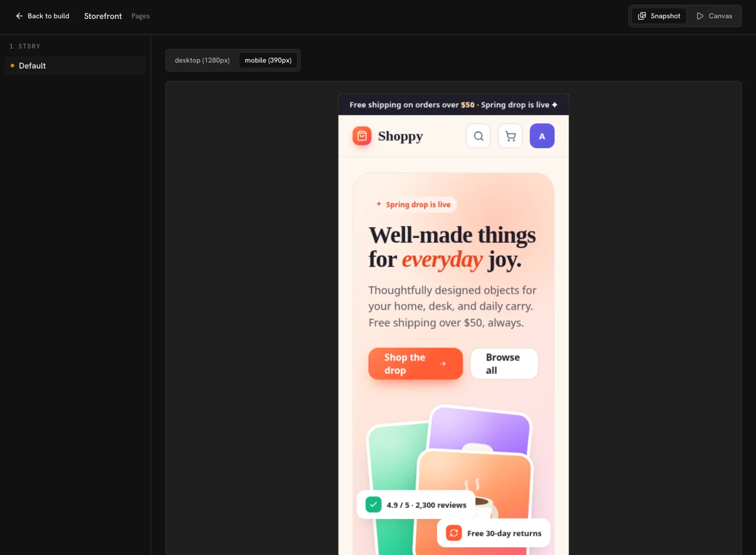Open Pages breadcrumb
Screen dimensions: 756x555
(140, 16)
